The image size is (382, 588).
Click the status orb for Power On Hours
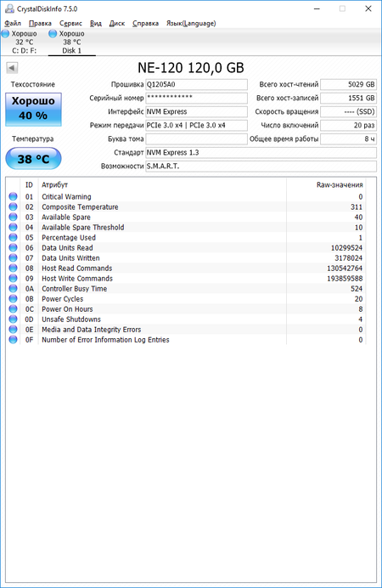pyautogui.click(x=13, y=309)
